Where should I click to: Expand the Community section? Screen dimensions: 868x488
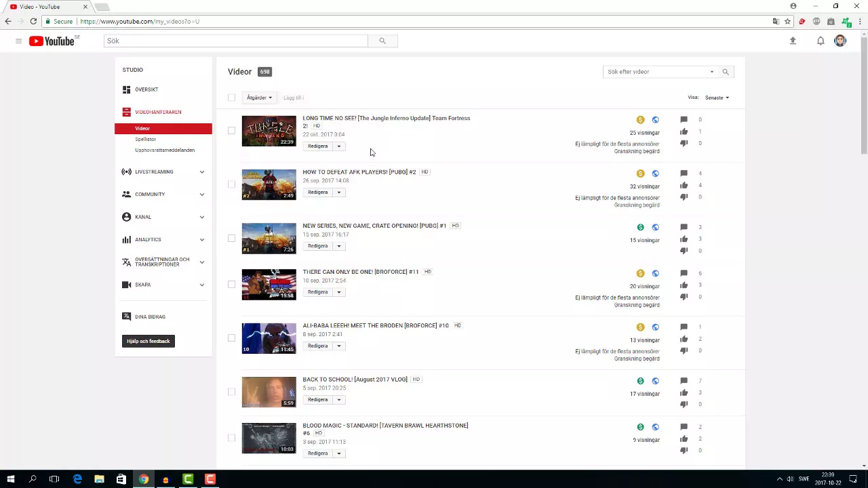pyautogui.click(x=201, y=195)
